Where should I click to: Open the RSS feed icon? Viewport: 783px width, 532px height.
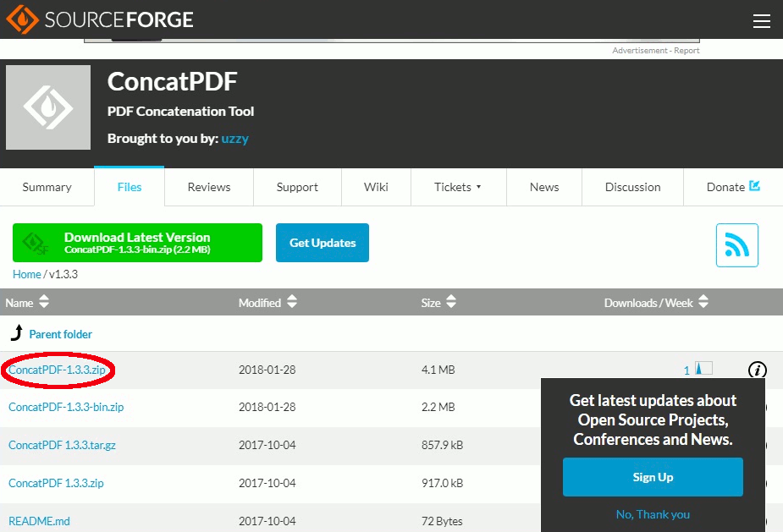(736, 245)
